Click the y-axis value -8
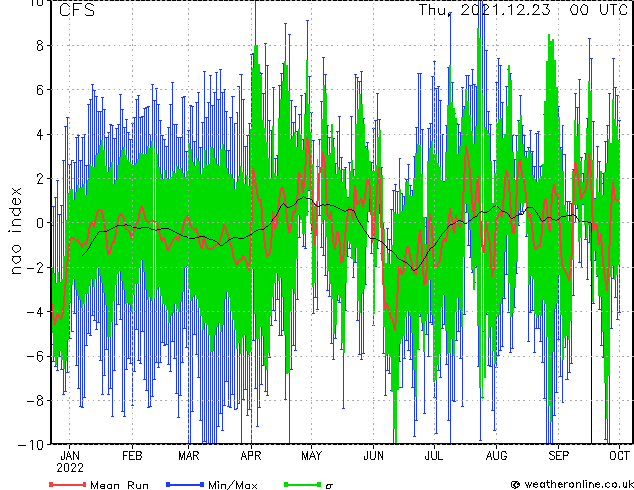 click(x=35, y=400)
